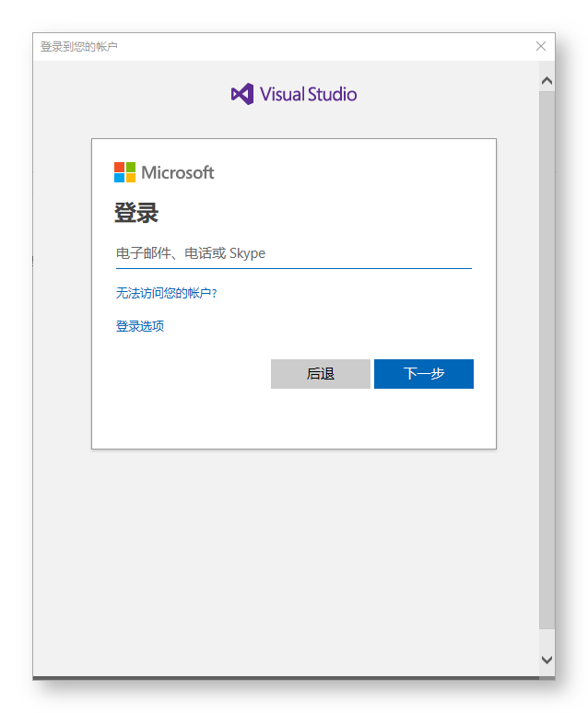Click the Visual Studio text label
The width and height of the screenshot is (588, 713).
(308, 94)
